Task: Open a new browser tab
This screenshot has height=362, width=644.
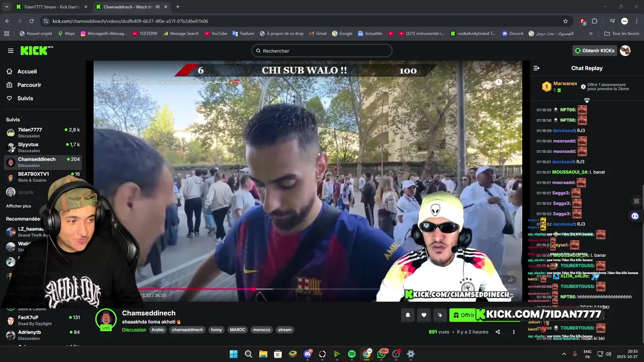Action: click(x=178, y=7)
